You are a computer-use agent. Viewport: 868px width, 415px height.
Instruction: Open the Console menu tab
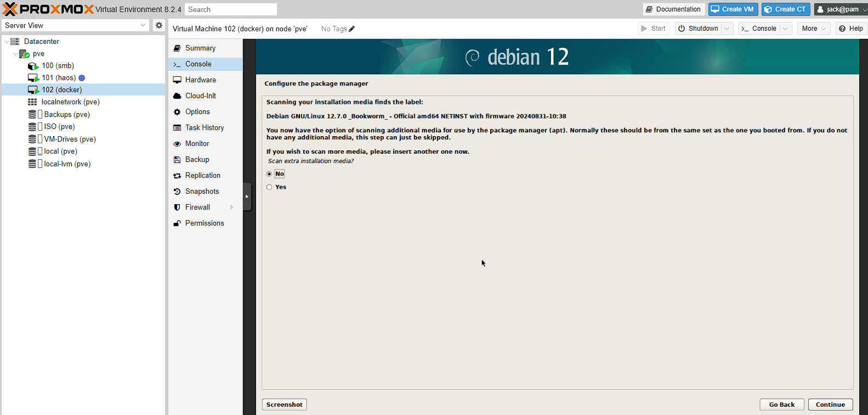point(205,64)
